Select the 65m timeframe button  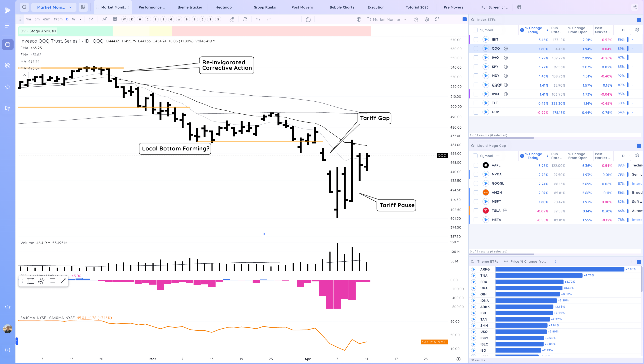(x=47, y=19)
